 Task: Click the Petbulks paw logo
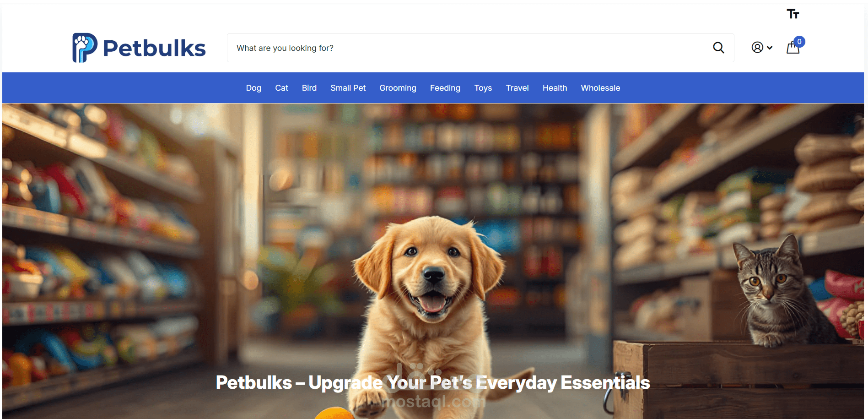(x=85, y=48)
